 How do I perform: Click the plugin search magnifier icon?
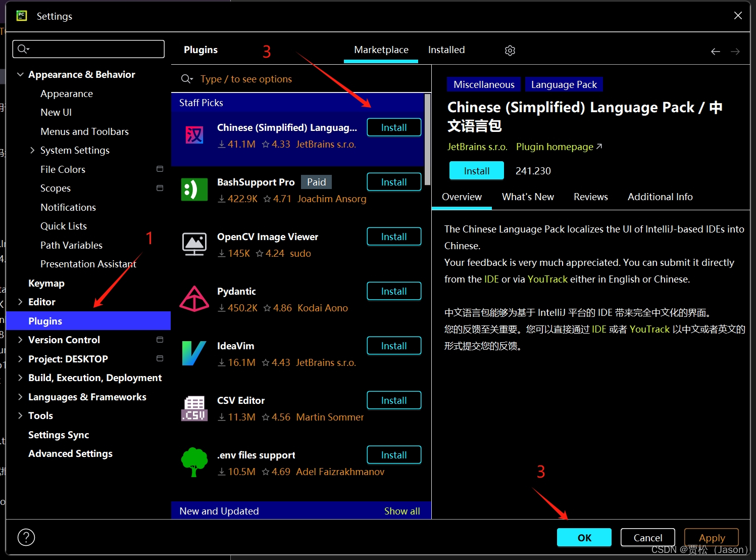point(187,79)
